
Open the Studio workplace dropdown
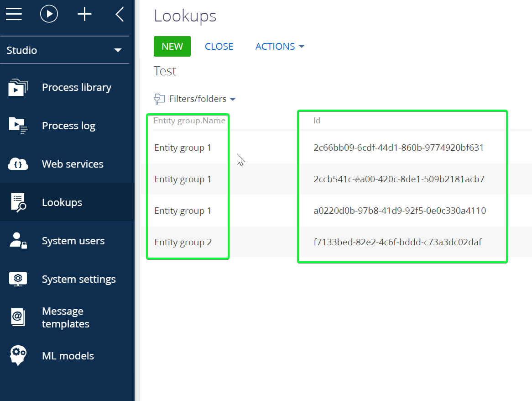click(x=64, y=50)
